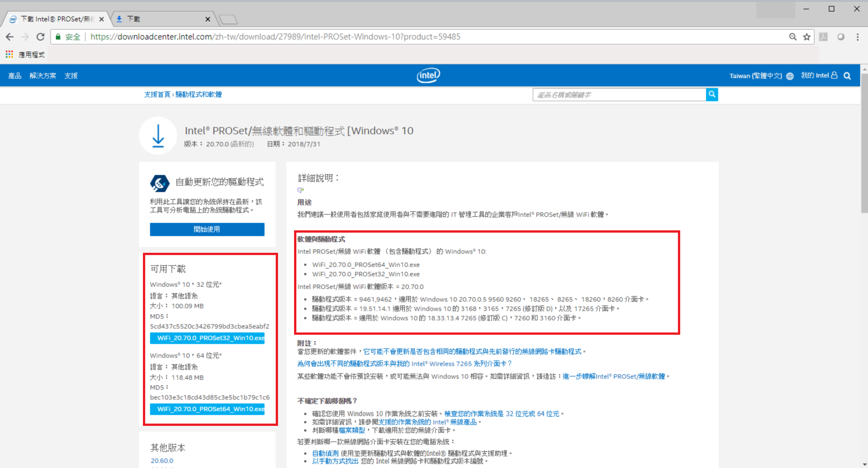Click the PDF extension icon in toolbar

(x=823, y=37)
